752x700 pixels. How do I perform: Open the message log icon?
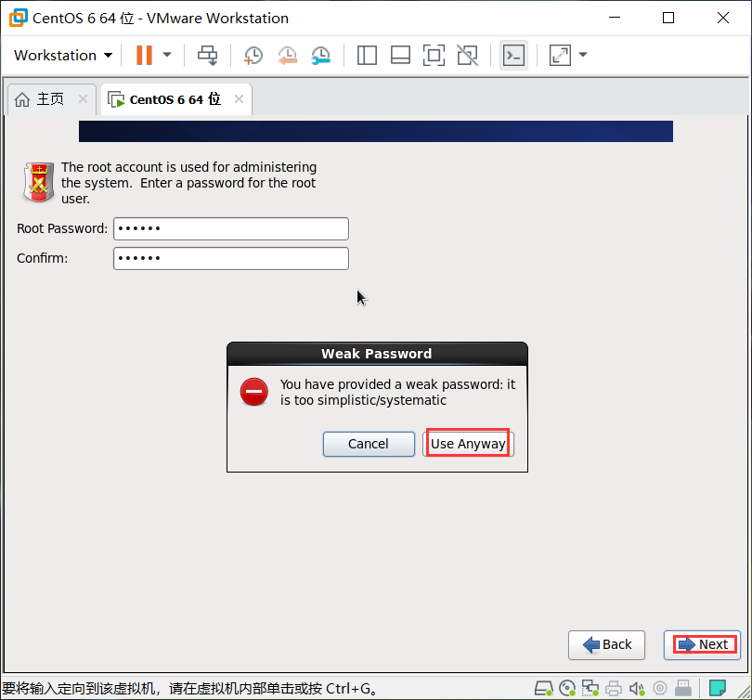(718, 688)
